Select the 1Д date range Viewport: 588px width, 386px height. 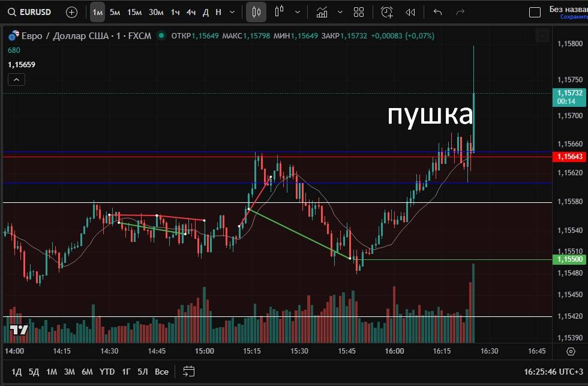click(x=17, y=372)
